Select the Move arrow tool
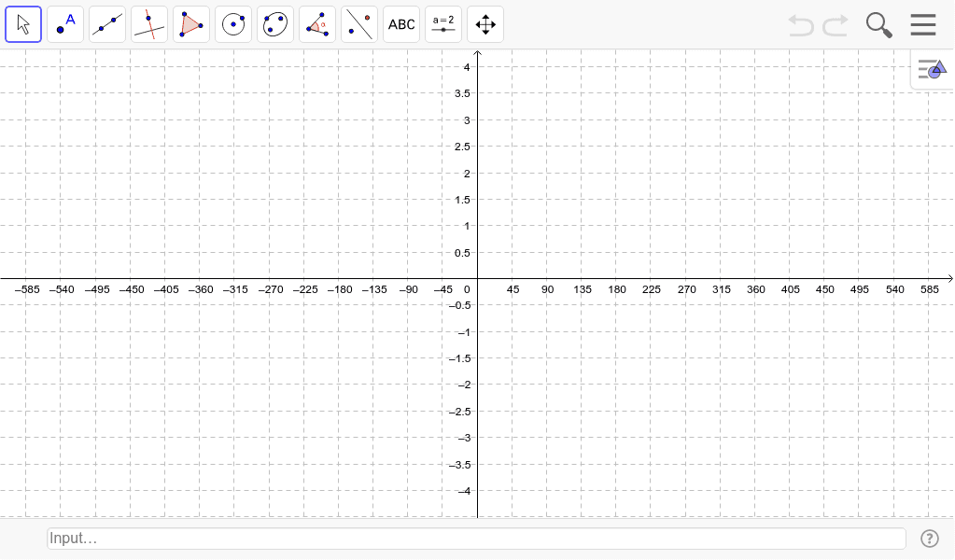The height and width of the screenshot is (560, 955). [x=23, y=24]
